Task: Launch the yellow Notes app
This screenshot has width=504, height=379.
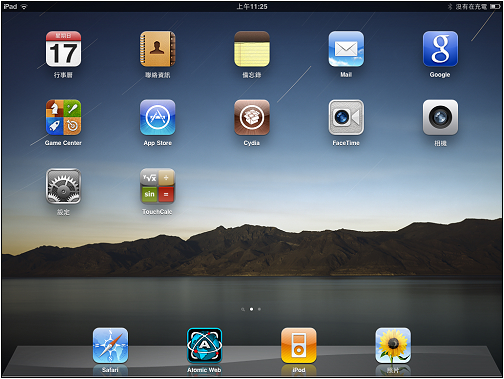Action: pyautogui.click(x=252, y=49)
